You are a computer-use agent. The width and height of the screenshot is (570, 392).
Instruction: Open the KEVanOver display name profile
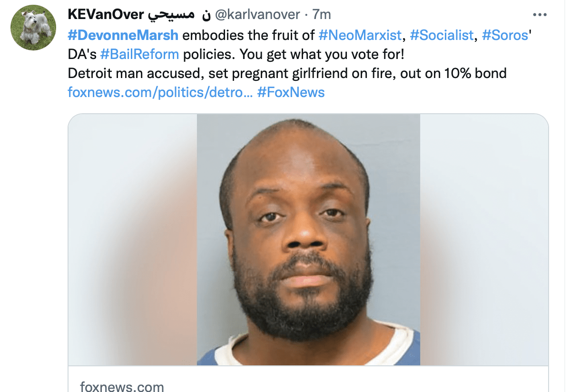(106, 15)
